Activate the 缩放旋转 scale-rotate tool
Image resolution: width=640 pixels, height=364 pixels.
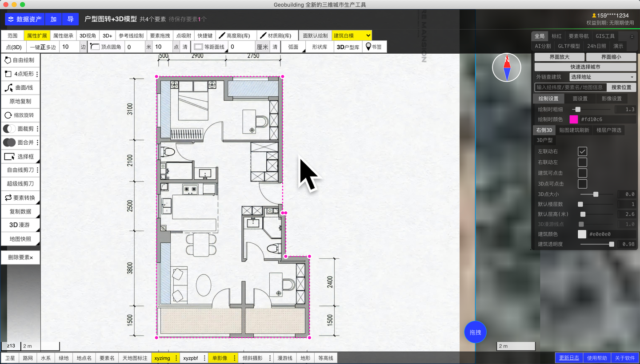click(x=20, y=115)
